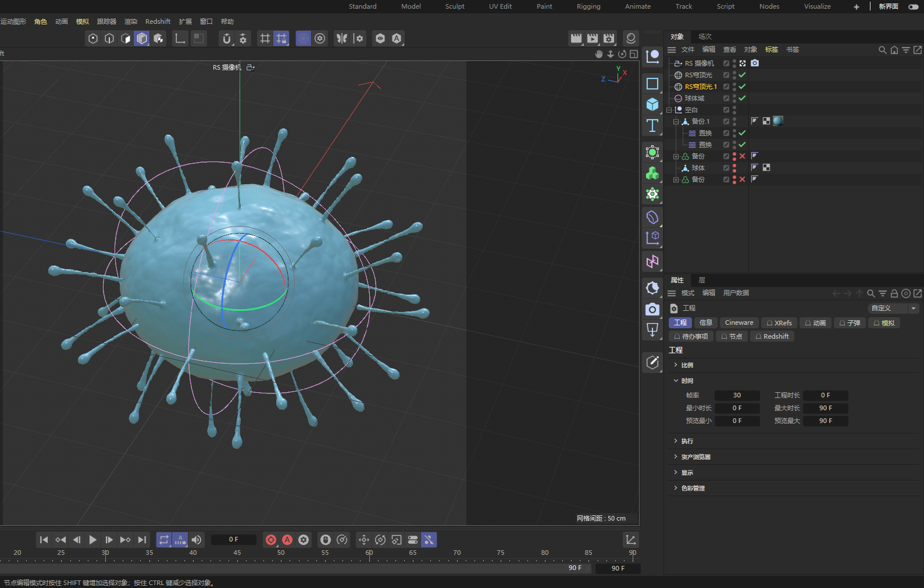Click the Object Manager home icon
Screen dimensions: 924x588
[894, 50]
